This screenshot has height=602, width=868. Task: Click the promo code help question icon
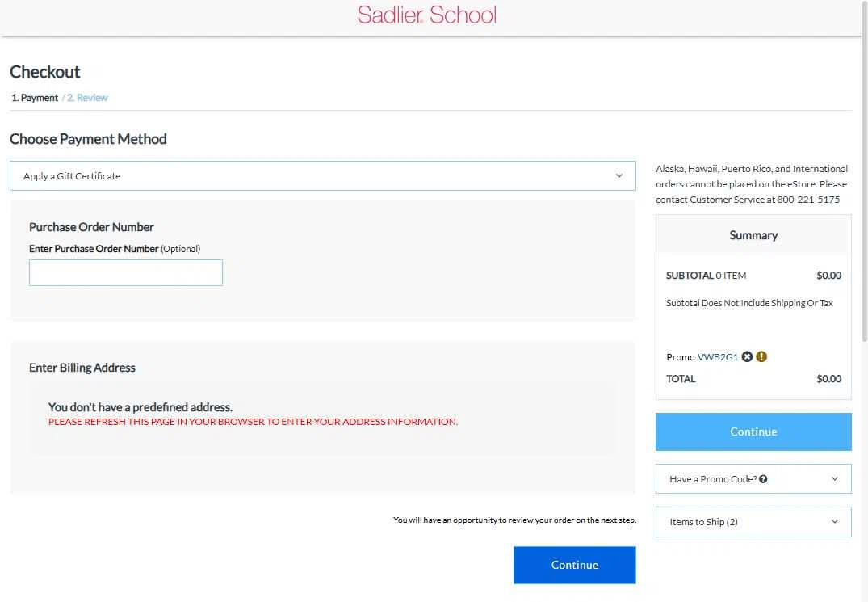(x=763, y=479)
